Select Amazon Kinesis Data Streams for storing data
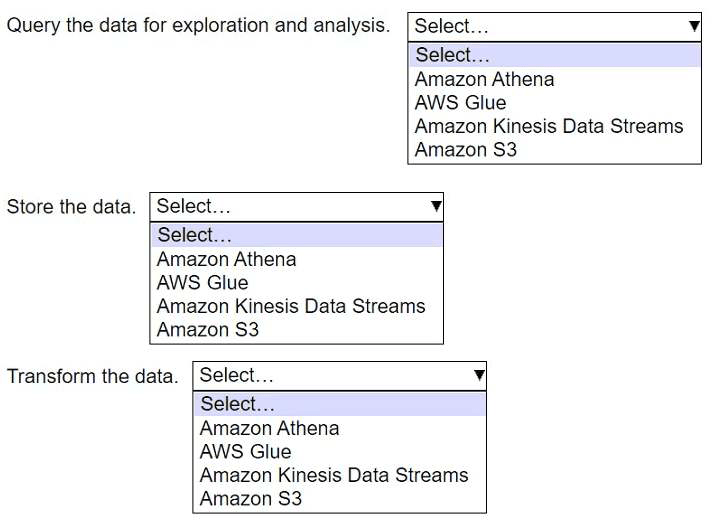Image resolution: width=716 pixels, height=523 pixels. 290,306
